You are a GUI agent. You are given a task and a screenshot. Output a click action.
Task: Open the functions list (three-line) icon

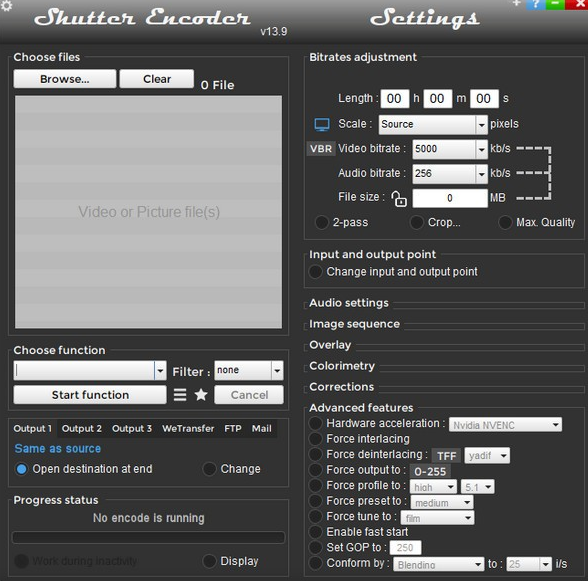click(180, 395)
